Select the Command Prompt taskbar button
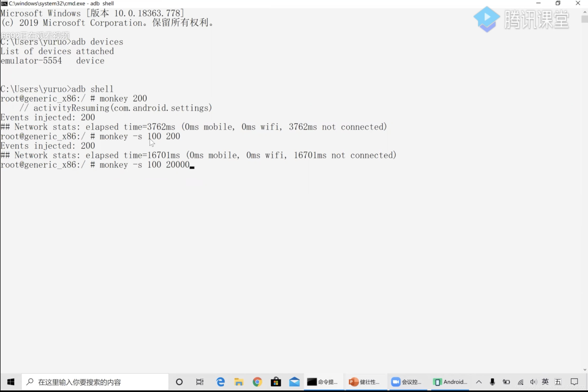588x392 pixels. (x=322, y=382)
